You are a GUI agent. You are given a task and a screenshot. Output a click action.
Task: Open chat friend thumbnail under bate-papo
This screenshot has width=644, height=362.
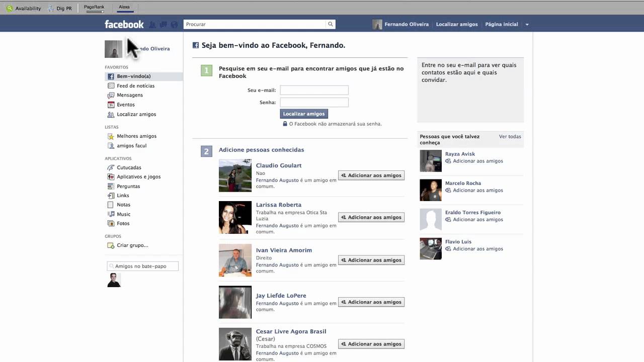pyautogui.click(x=114, y=280)
